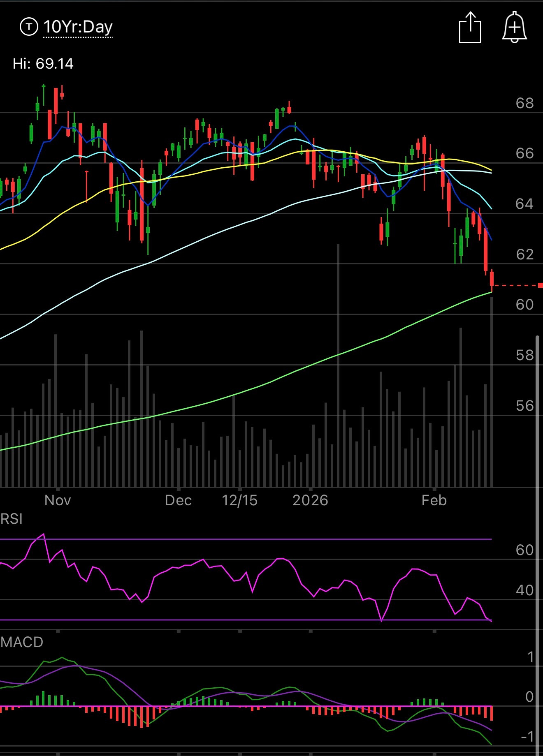Tap the 62 price axis label

coord(524,254)
